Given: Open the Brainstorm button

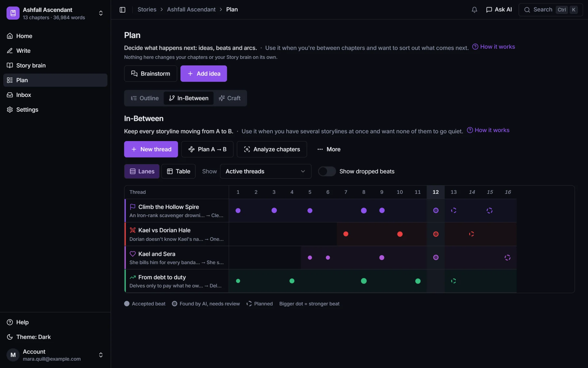Looking at the screenshot, I should coord(151,74).
